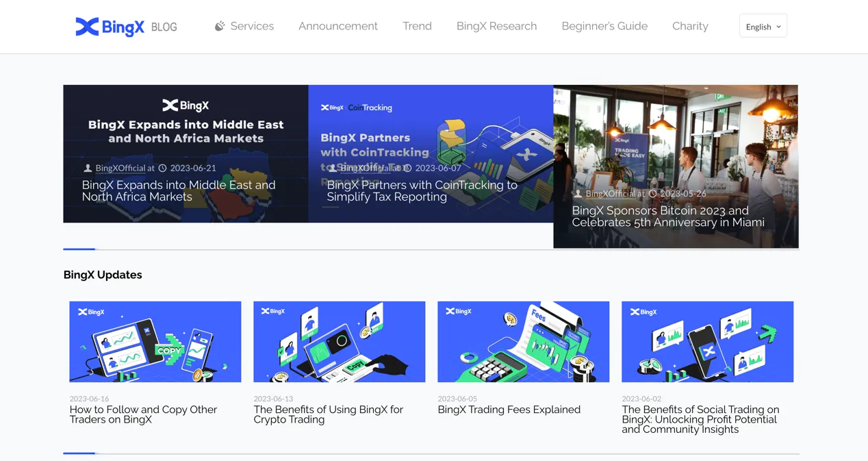Click the date 2023-06-05

pyautogui.click(x=457, y=399)
